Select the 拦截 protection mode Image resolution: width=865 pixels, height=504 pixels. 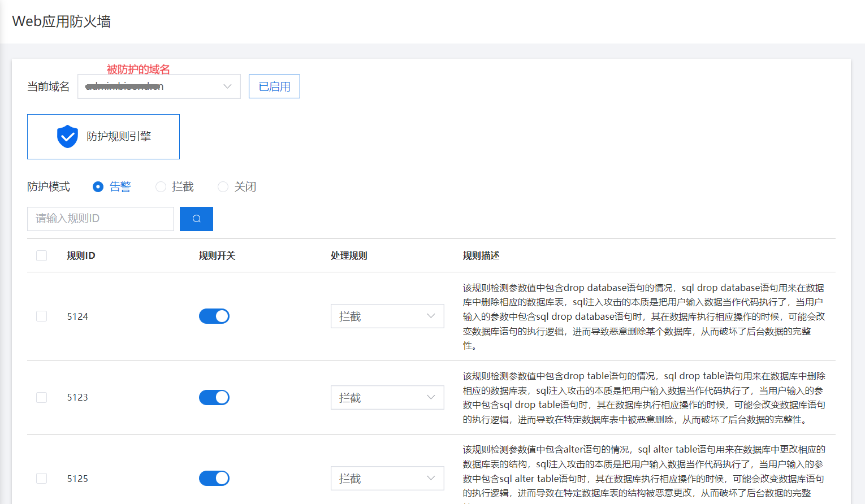[x=175, y=186]
